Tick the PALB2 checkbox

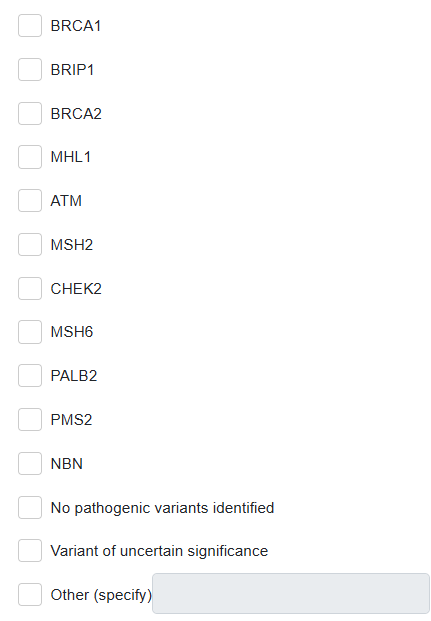coord(30,376)
